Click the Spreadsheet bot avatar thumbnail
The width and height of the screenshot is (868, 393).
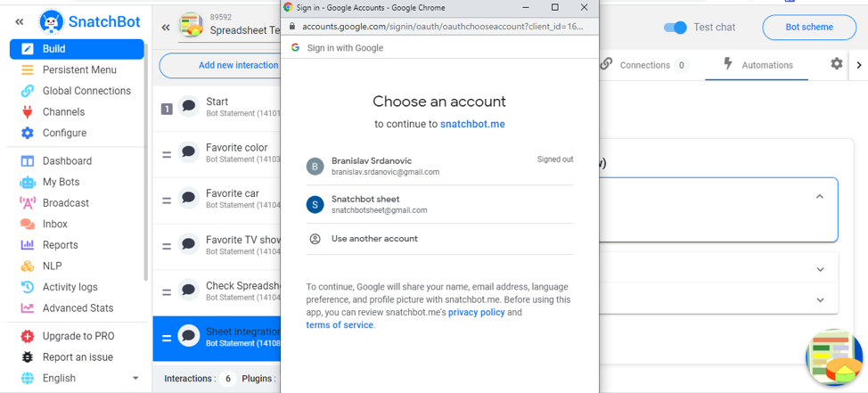192,26
